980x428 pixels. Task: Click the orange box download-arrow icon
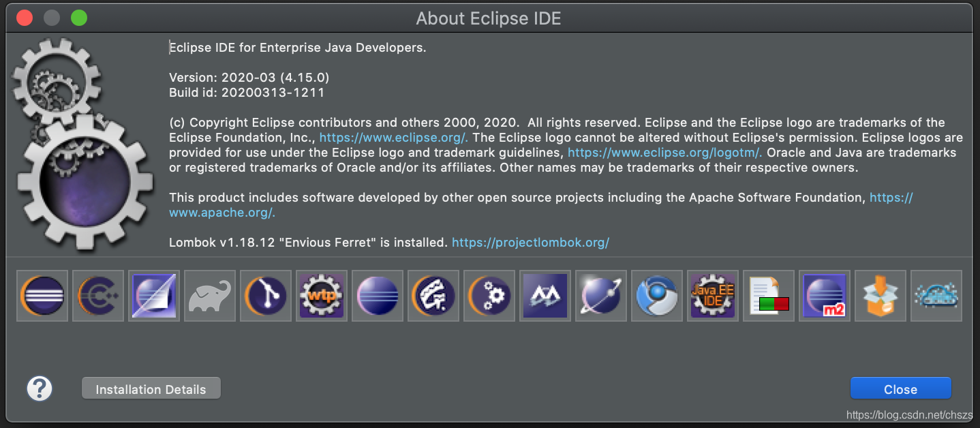[881, 296]
